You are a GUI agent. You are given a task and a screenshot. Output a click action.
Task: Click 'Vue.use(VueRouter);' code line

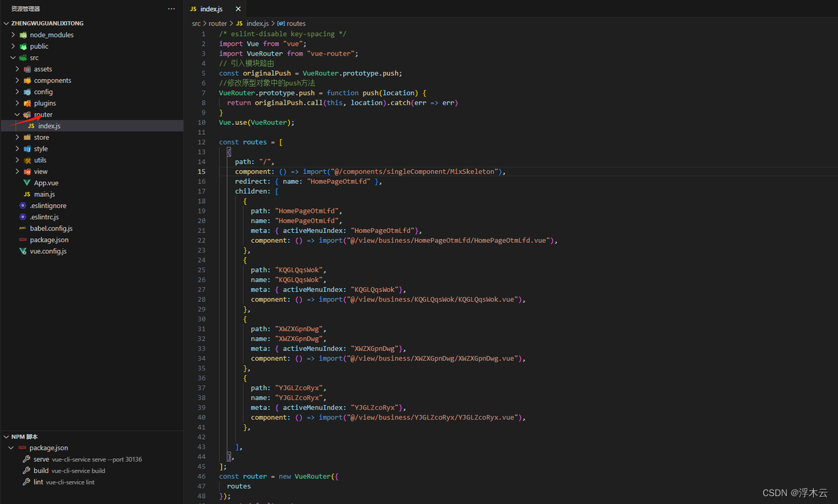(x=257, y=122)
